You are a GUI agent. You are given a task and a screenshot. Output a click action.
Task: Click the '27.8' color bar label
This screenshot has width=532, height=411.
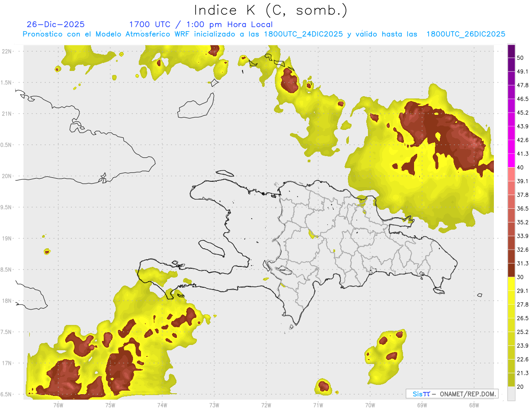tap(523, 305)
